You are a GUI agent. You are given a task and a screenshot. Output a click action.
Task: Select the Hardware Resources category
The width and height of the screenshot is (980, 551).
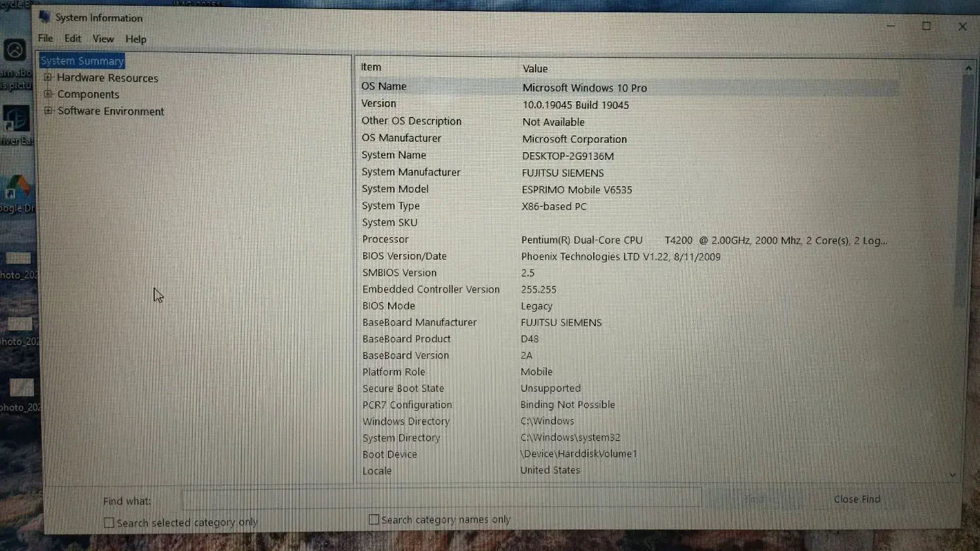tap(108, 78)
